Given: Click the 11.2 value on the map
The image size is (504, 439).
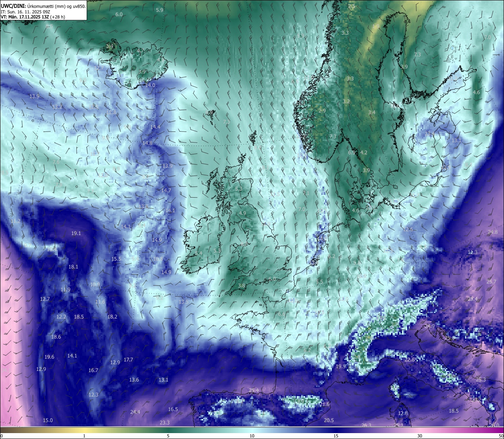Looking at the screenshot, I should click(15, 221).
